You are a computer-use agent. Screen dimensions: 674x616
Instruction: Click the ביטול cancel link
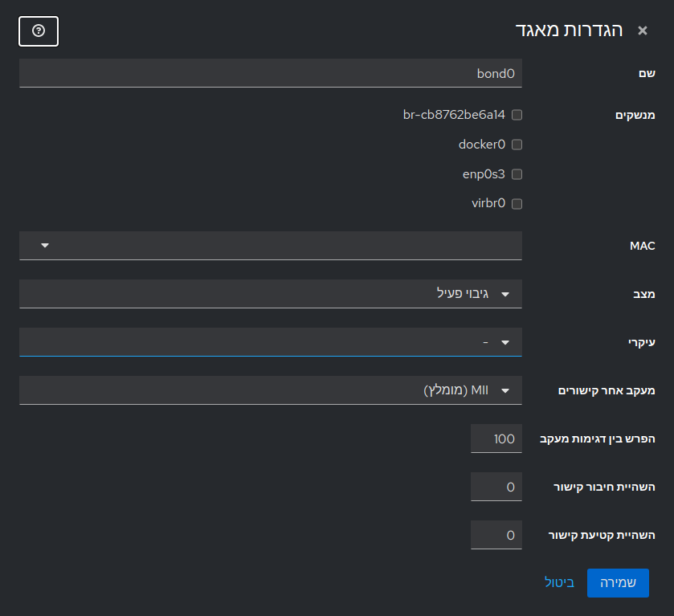coord(559,582)
